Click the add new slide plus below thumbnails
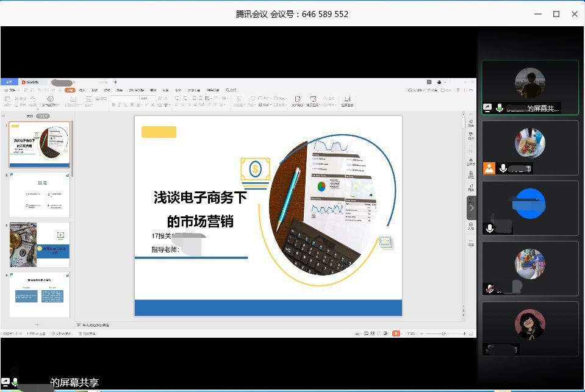Image resolution: width=585 pixels, height=392 pixels. coord(37,324)
